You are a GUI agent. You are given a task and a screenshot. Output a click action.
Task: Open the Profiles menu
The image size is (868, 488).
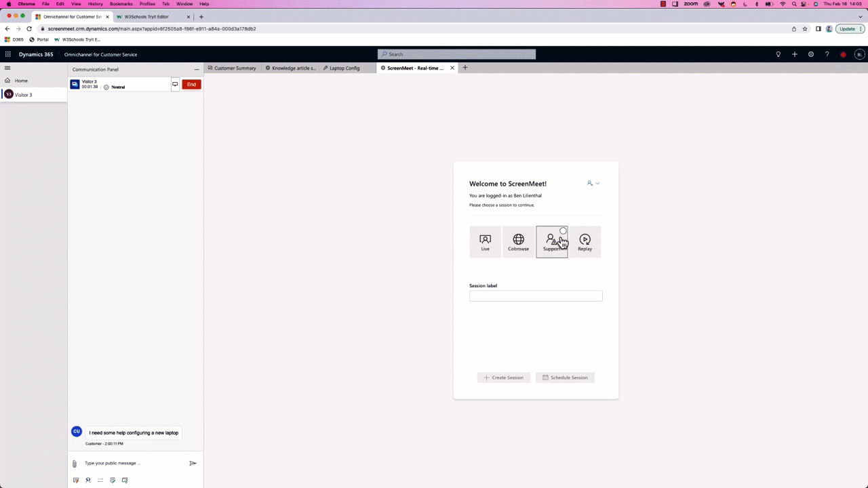(147, 3)
